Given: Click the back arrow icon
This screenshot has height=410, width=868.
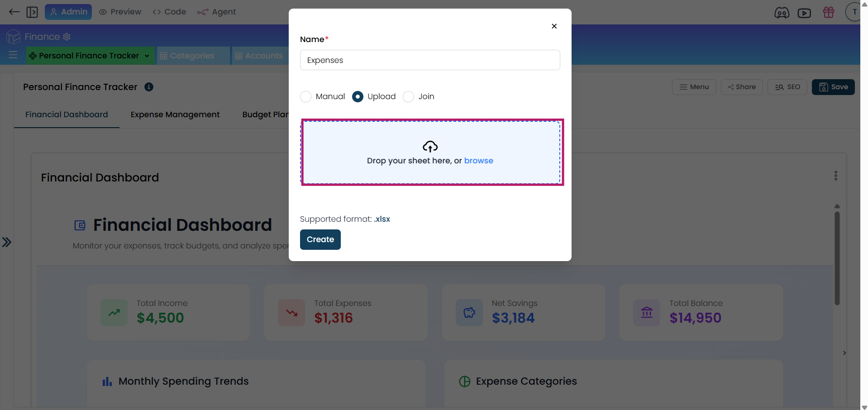Looking at the screenshot, I should point(14,12).
